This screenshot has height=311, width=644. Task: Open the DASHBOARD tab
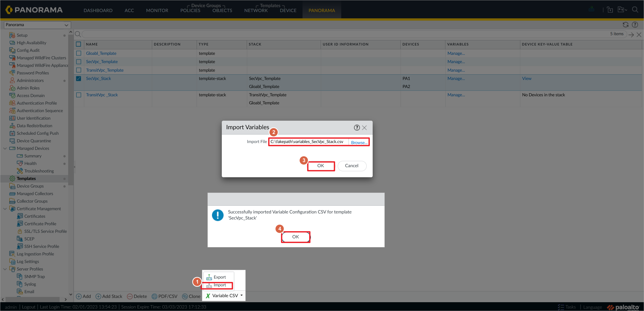98,10
